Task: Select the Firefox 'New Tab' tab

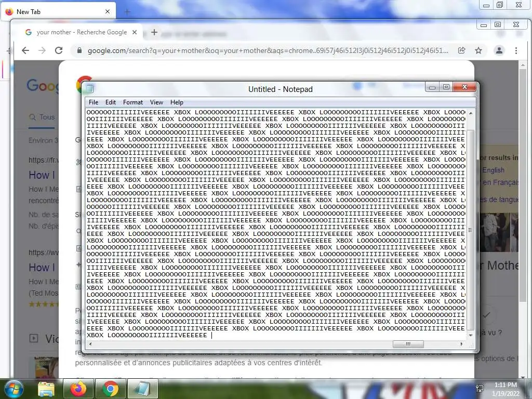Action: [x=58, y=11]
